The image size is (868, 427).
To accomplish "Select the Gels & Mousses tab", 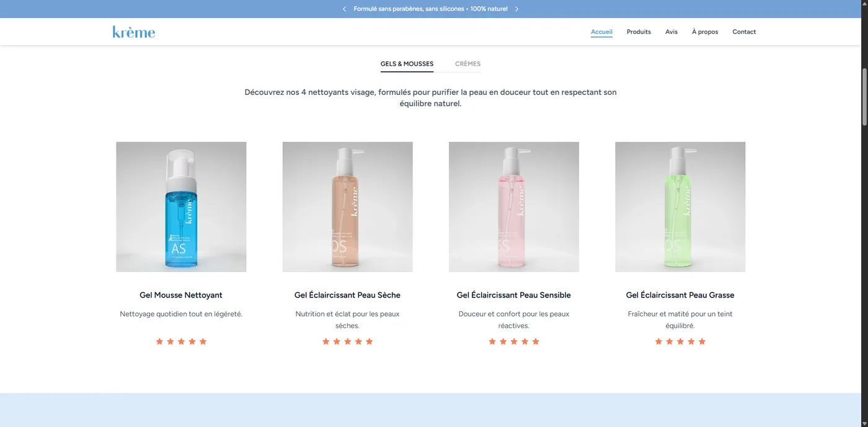I will tap(407, 64).
